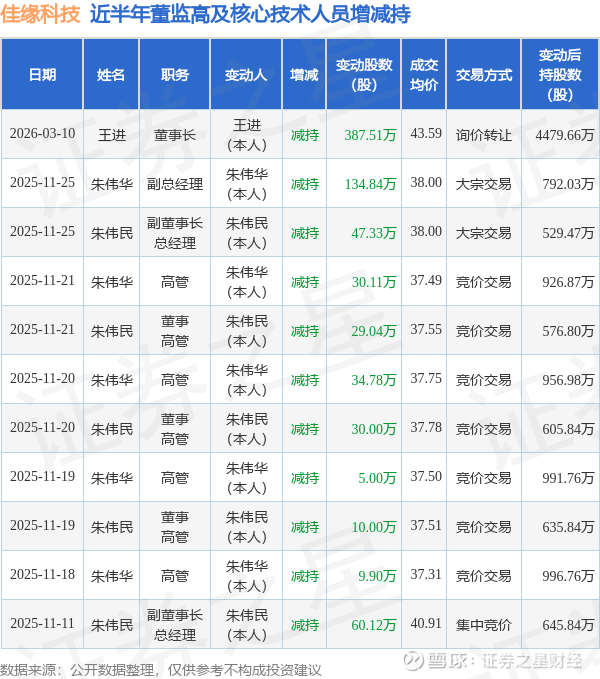Select the date 2026-03-10
This screenshot has width=600, height=679.
click(x=42, y=133)
